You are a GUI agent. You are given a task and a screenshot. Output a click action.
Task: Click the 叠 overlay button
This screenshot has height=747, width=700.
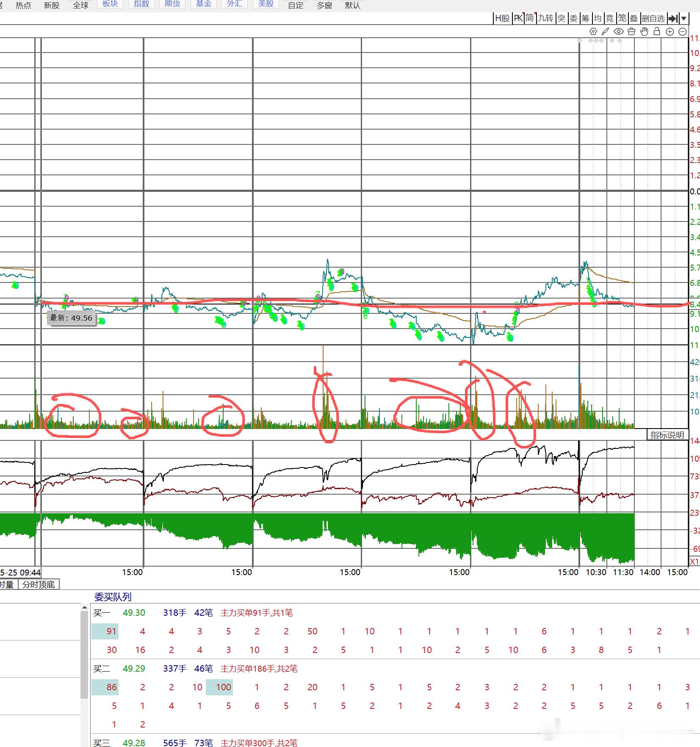[634, 18]
